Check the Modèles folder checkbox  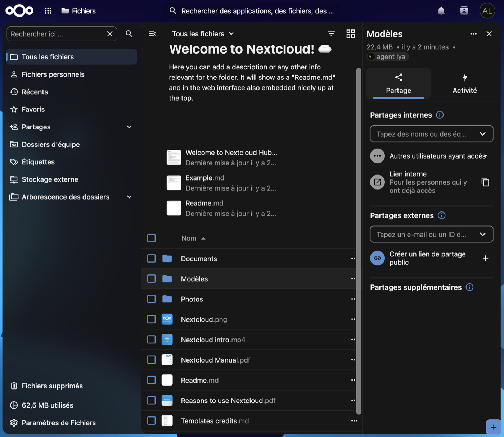(x=152, y=279)
